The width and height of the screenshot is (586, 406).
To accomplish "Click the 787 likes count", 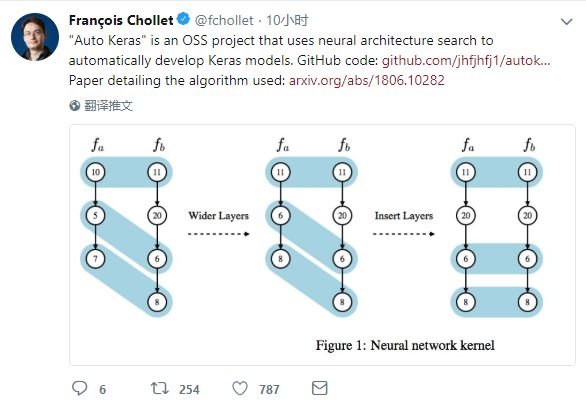I will click(269, 390).
